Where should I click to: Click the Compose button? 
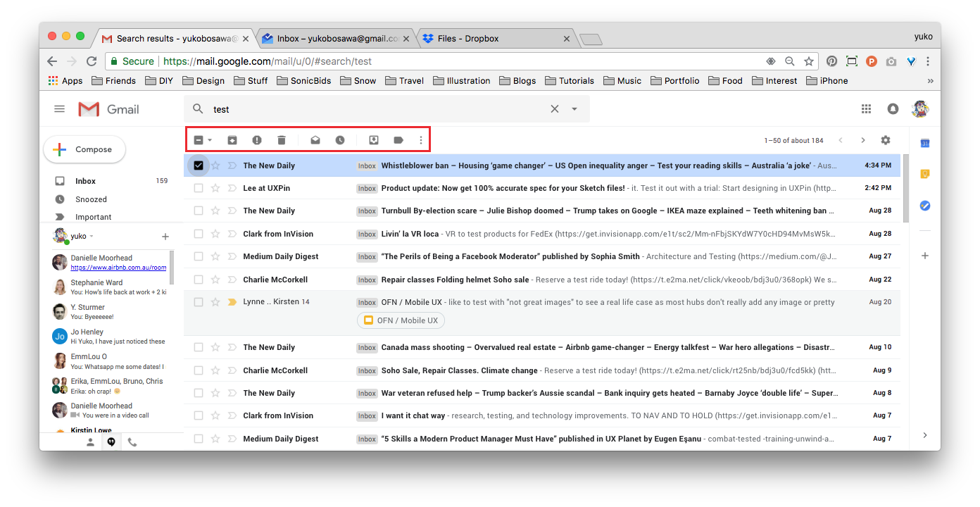(x=84, y=149)
